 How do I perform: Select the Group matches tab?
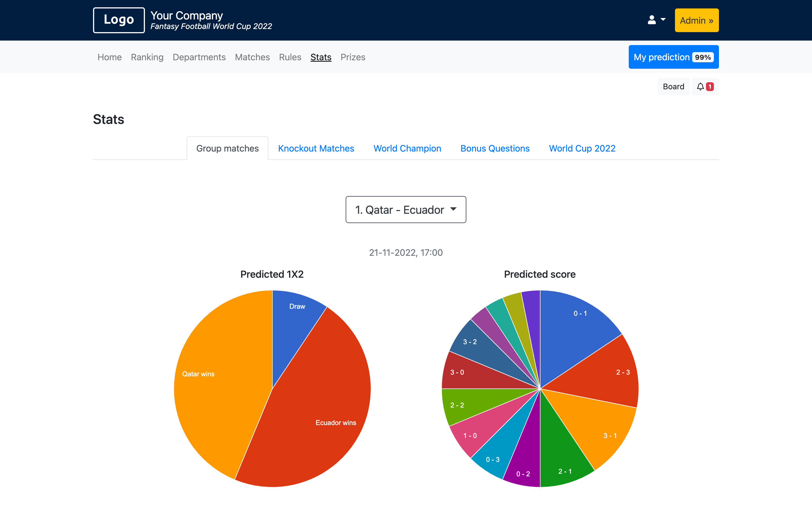pyautogui.click(x=228, y=148)
